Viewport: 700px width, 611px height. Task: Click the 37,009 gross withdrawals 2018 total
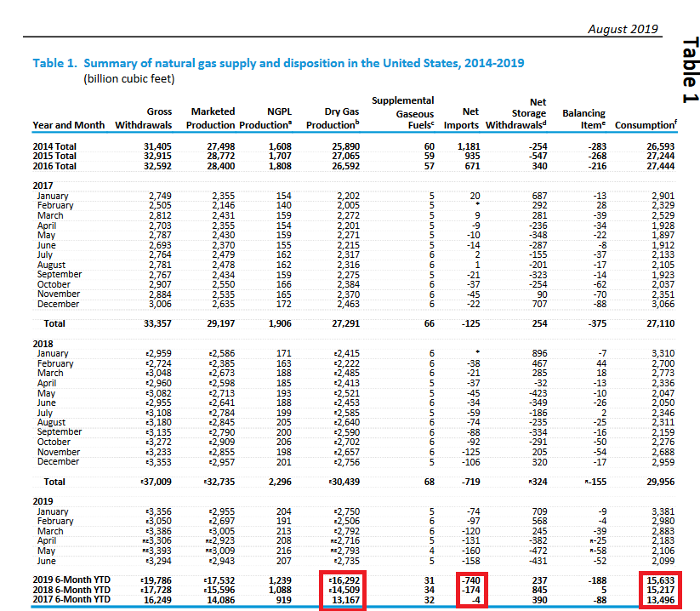pos(154,481)
